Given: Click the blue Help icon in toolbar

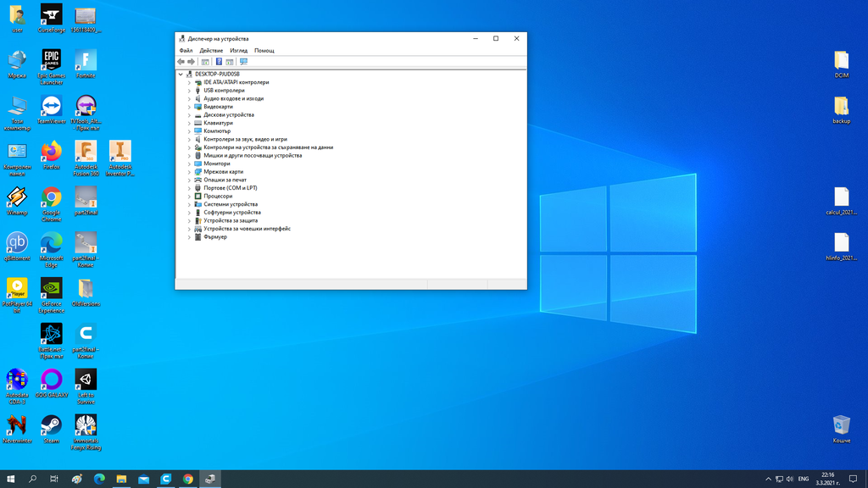Looking at the screenshot, I should point(219,62).
